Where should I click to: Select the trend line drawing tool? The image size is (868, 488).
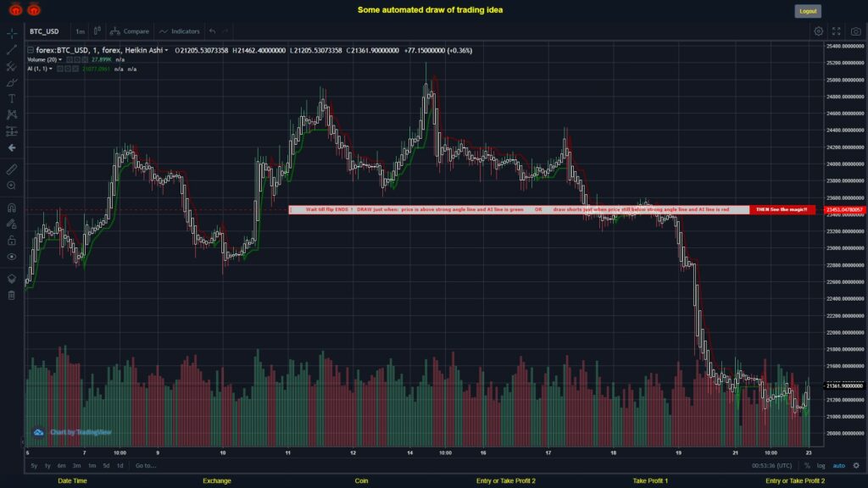coord(12,50)
